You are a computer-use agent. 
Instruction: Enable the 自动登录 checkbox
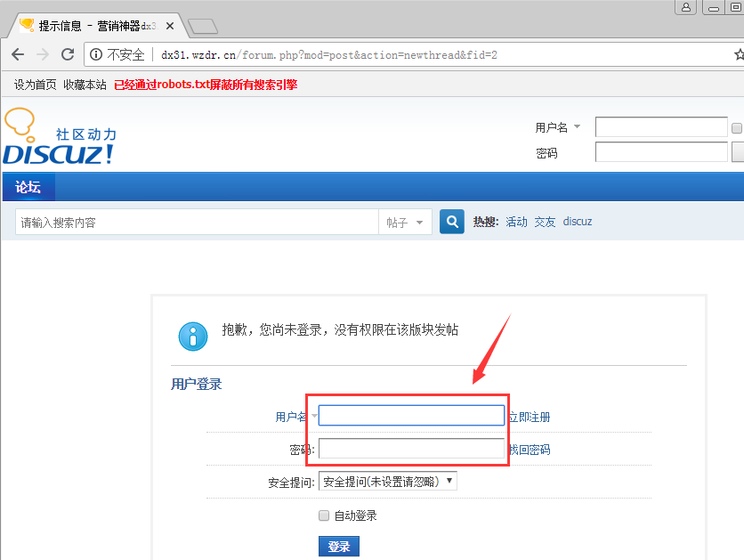[324, 515]
